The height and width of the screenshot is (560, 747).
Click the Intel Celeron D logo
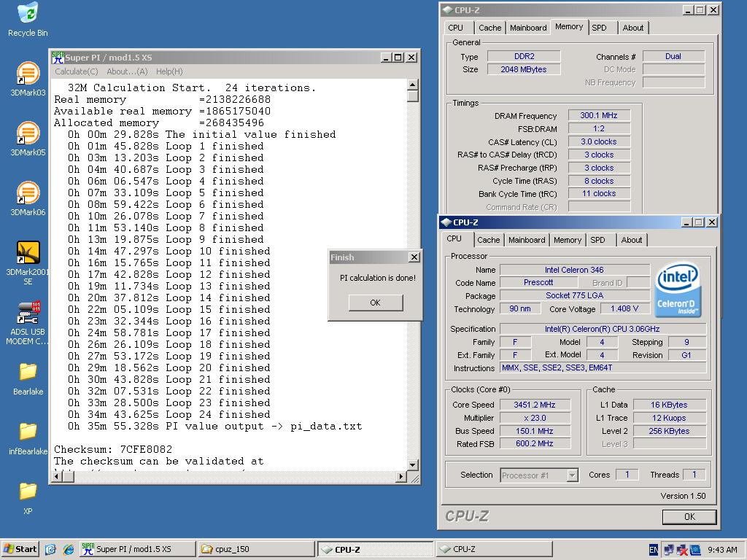[x=678, y=289]
